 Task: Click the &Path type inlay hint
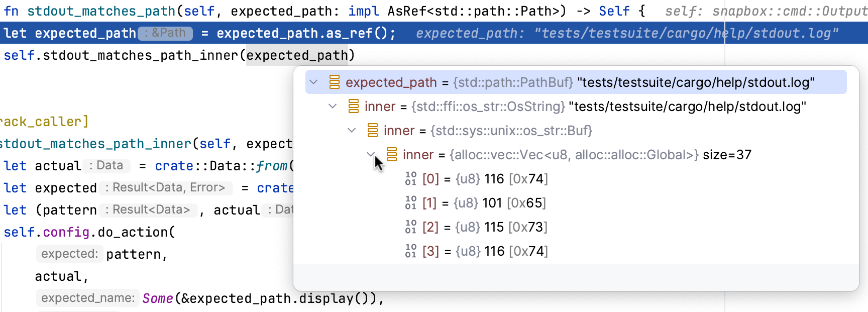point(165,33)
